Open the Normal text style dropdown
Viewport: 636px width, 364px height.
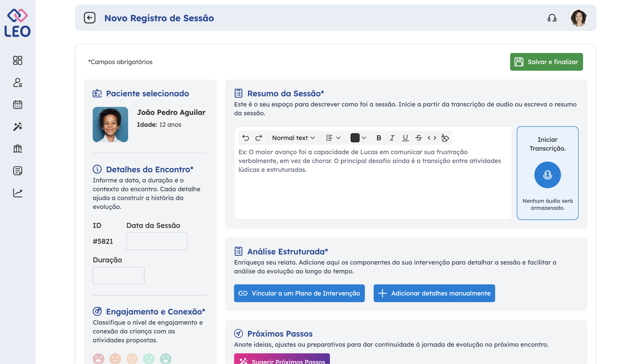coord(293,138)
